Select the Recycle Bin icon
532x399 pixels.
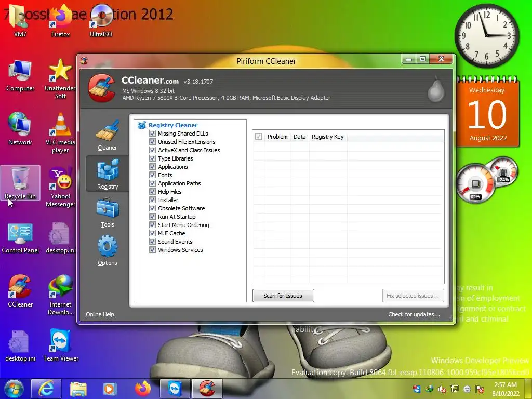pyautogui.click(x=20, y=183)
